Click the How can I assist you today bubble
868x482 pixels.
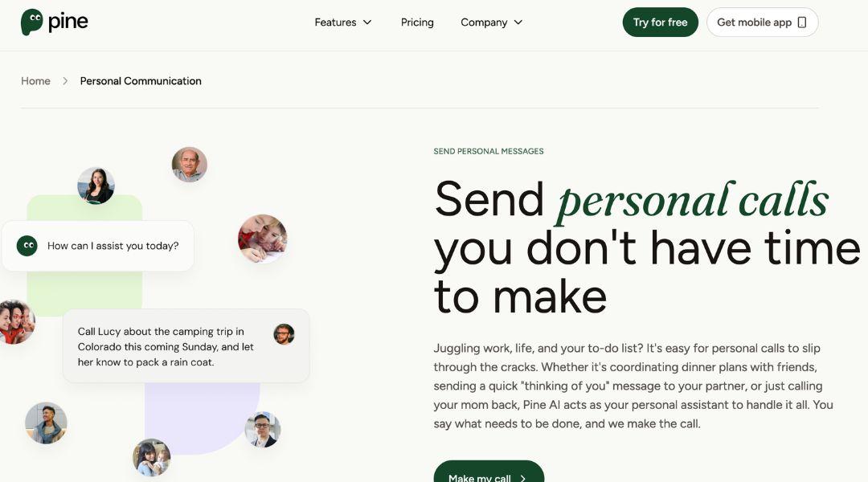pyautogui.click(x=98, y=246)
